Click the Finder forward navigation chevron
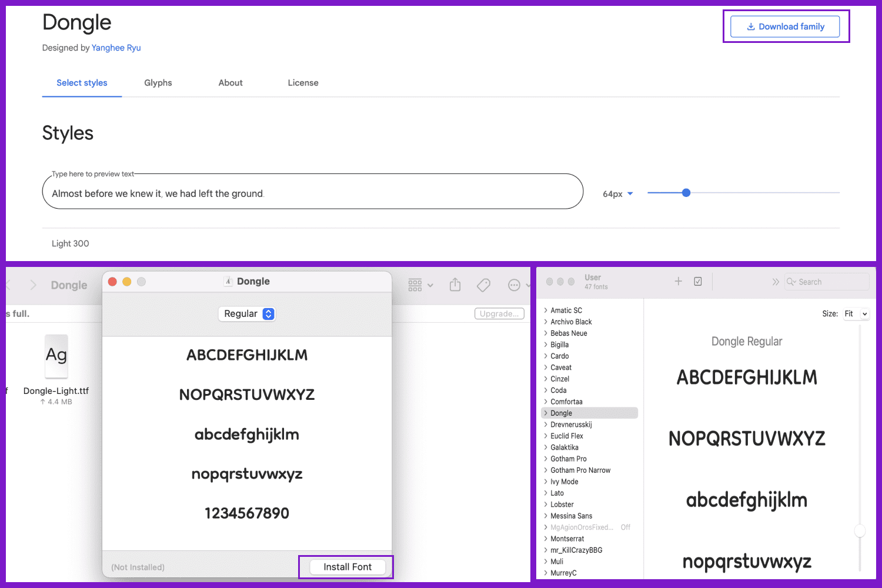Image resolution: width=882 pixels, height=588 pixels. pyautogui.click(x=33, y=285)
